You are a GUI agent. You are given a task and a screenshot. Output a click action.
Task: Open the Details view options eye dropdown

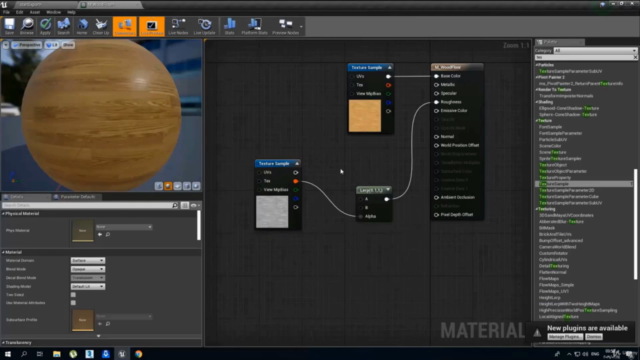pos(195,205)
